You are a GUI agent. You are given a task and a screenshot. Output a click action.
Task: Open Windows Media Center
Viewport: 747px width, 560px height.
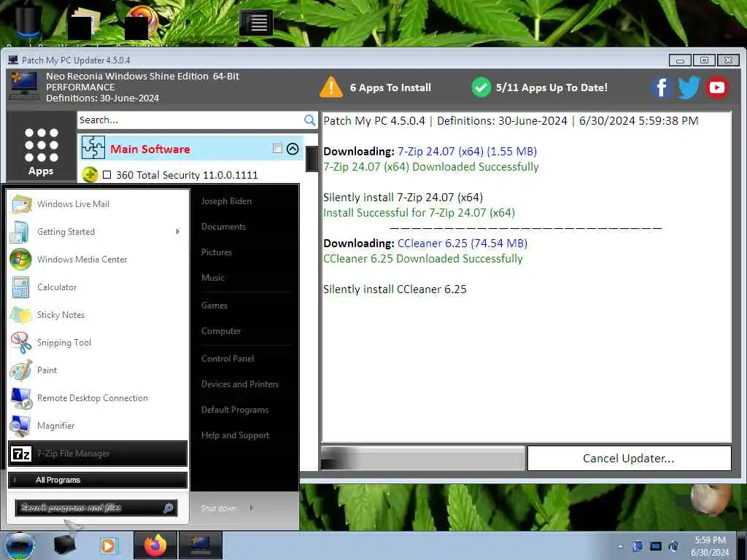click(x=98, y=260)
